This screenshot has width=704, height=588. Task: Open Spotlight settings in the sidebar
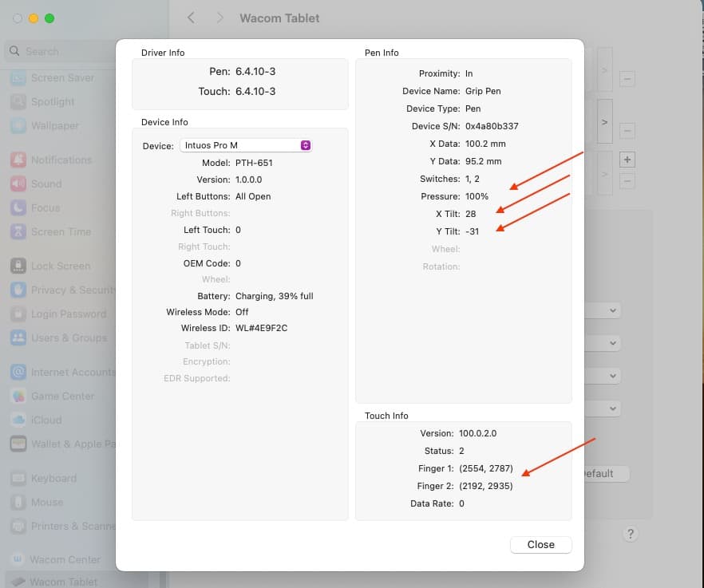[53, 101]
